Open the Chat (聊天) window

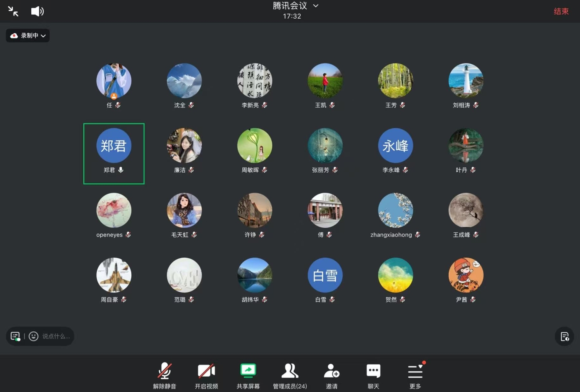pos(373,375)
